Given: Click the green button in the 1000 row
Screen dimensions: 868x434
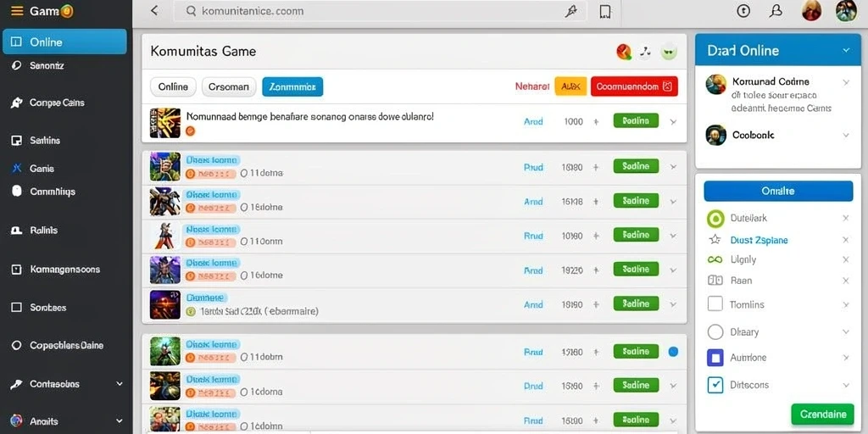Looking at the screenshot, I should (x=636, y=120).
